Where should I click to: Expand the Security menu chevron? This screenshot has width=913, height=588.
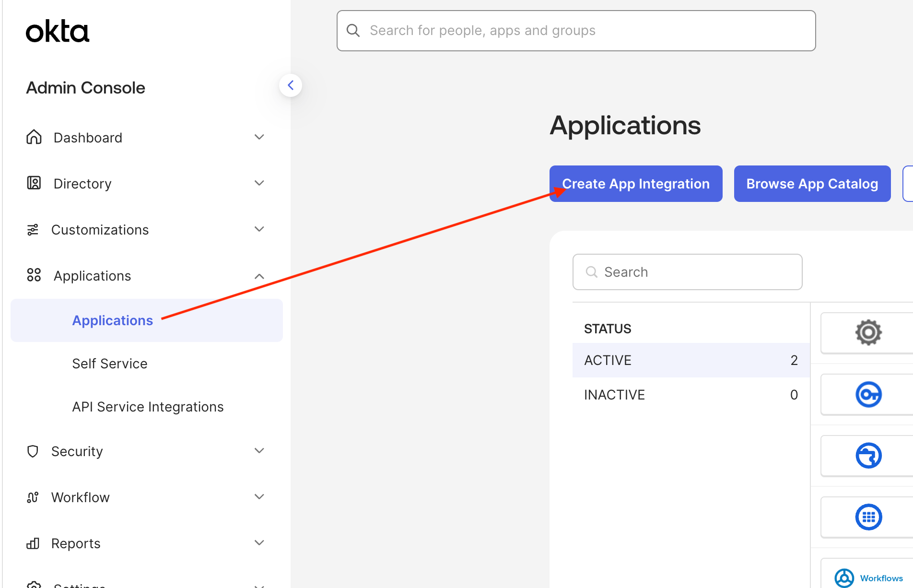pyautogui.click(x=259, y=451)
